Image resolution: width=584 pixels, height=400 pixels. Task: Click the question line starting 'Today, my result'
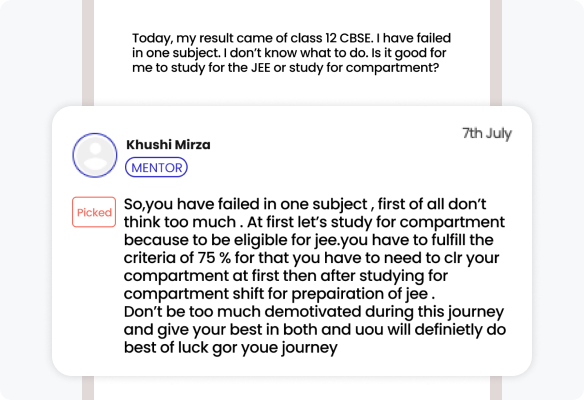(x=291, y=38)
